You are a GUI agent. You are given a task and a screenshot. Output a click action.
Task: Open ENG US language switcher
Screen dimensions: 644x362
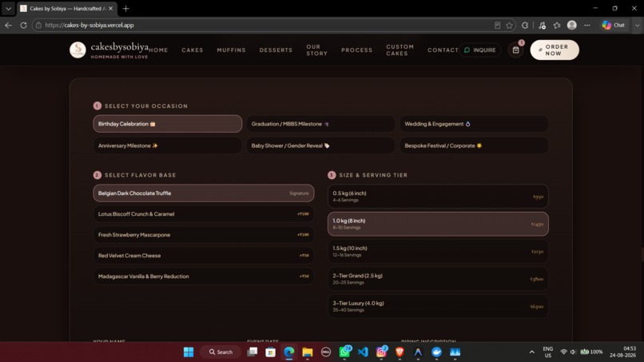tap(548, 352)
